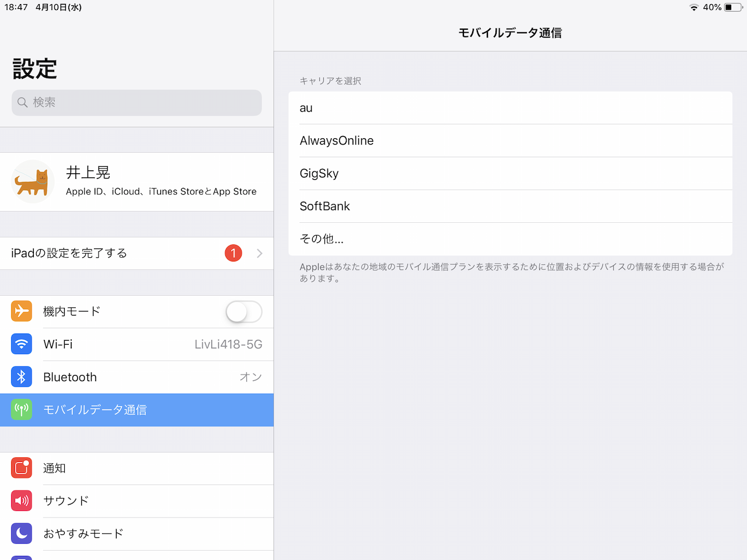Select au carrier
Screen dimensions: 747x560
pos(510,108)
